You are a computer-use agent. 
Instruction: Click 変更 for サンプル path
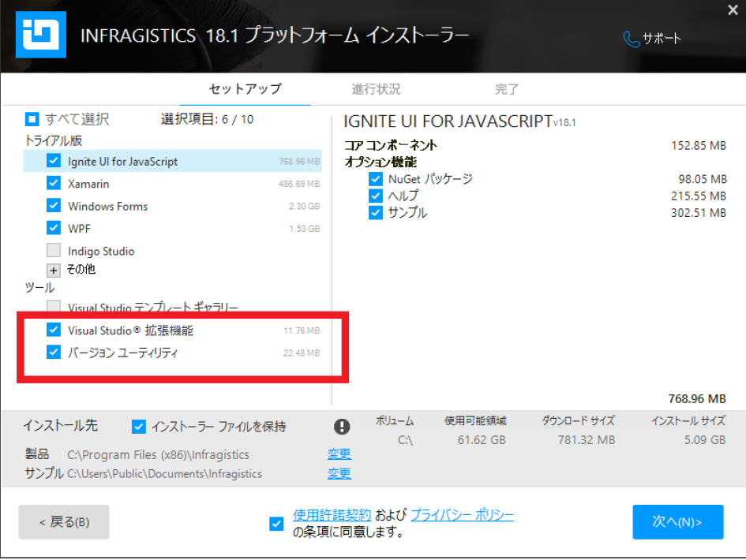tap(339, 473)
